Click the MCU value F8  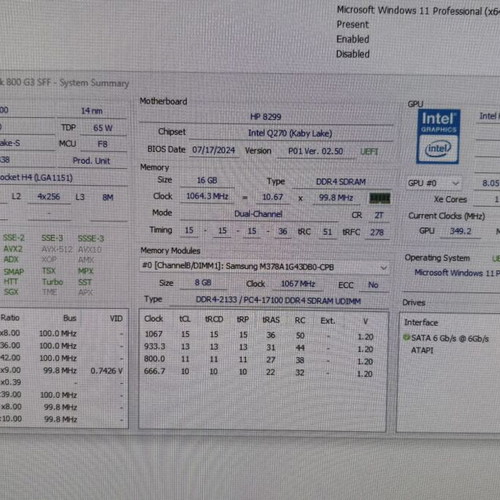tap(103, 144)
